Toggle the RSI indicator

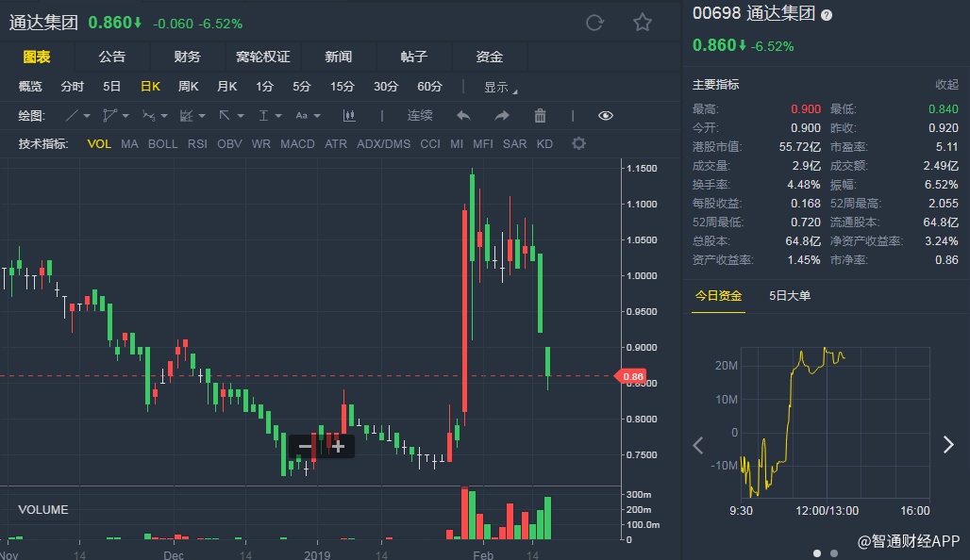(197, 144)
